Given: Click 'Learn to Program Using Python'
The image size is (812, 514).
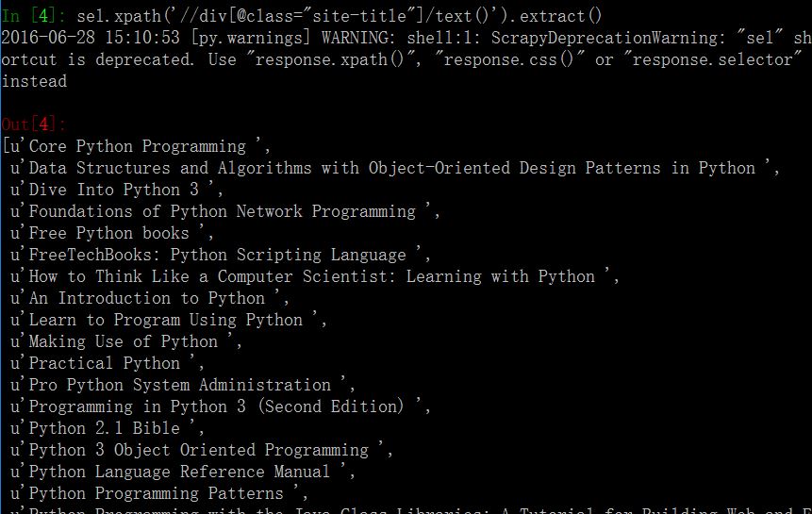Looking at the screenshot, I should 166,320.
